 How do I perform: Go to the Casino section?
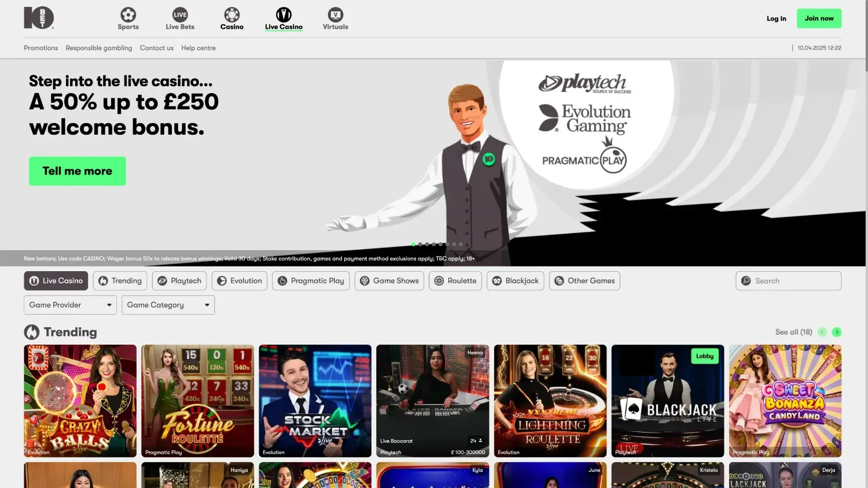coord(231,19)
